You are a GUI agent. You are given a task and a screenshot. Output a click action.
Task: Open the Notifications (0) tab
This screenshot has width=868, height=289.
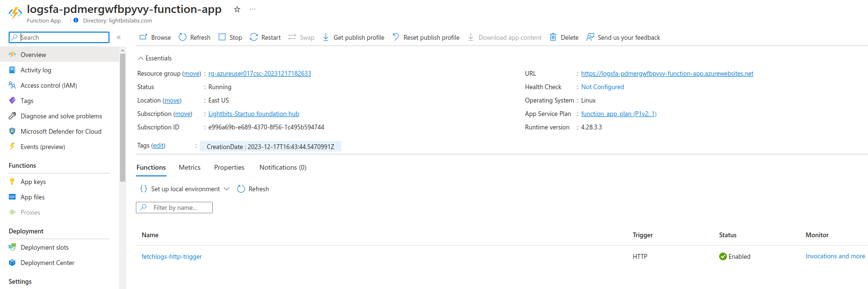click(x=283, y=167)
